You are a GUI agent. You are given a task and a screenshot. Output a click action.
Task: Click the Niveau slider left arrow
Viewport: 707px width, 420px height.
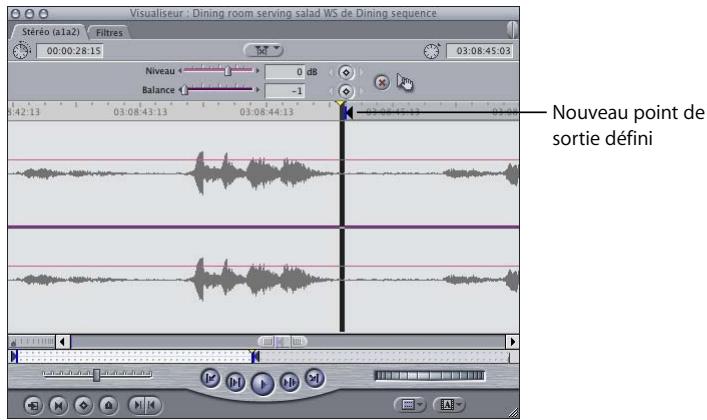click(x=180, y=70)
